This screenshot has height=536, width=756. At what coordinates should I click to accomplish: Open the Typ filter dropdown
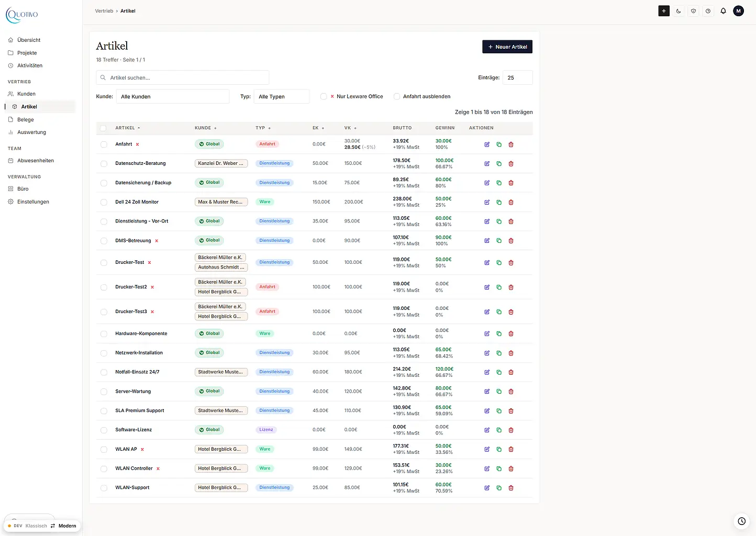tap(282, 96)
